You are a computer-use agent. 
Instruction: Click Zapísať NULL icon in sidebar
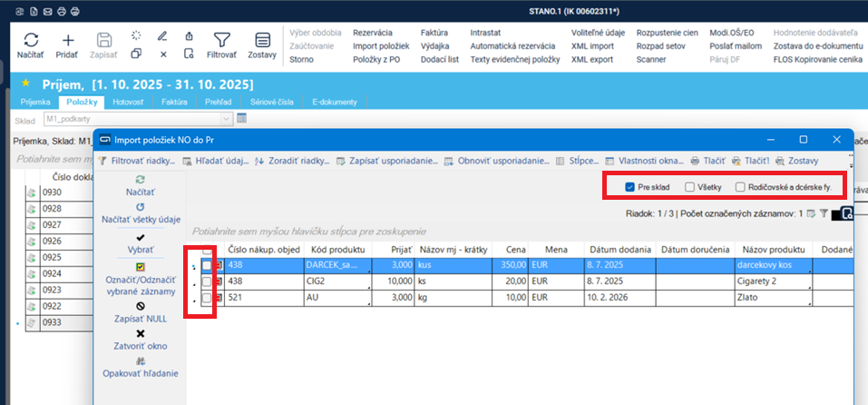click(140, 307)
